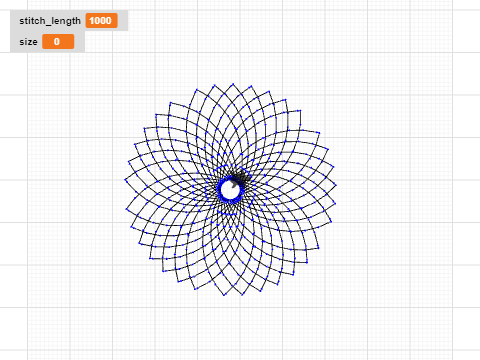Select the orange size value 0

(x=58, y=42)
